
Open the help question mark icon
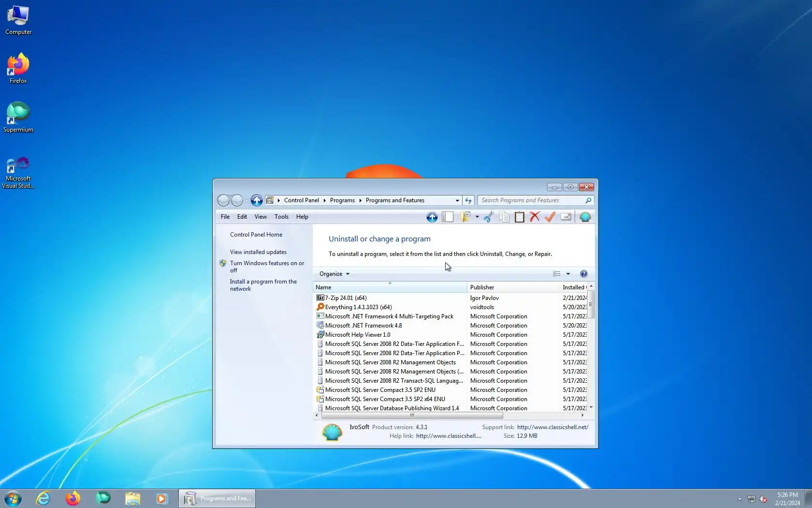(583, 274)
